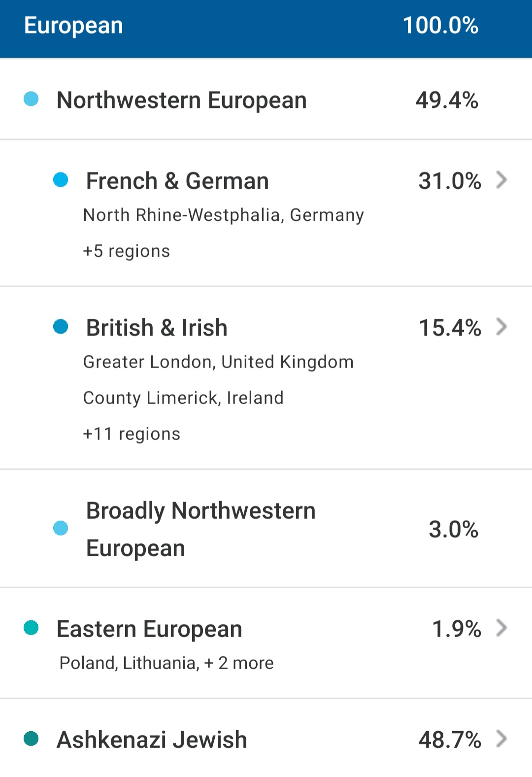532x777 pixels.
Task: Click the Eastern European teal dot
Action: coord(31,628)
